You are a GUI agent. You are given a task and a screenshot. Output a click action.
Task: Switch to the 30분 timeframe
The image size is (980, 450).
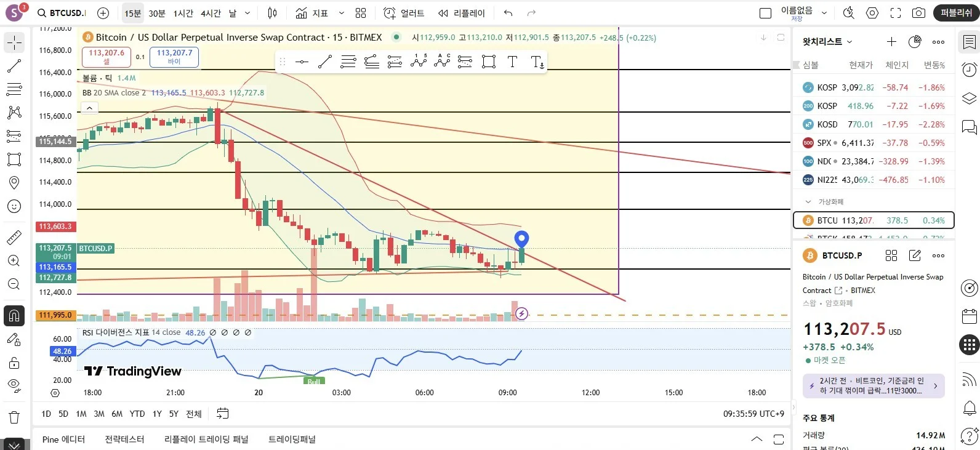(157, 13)
